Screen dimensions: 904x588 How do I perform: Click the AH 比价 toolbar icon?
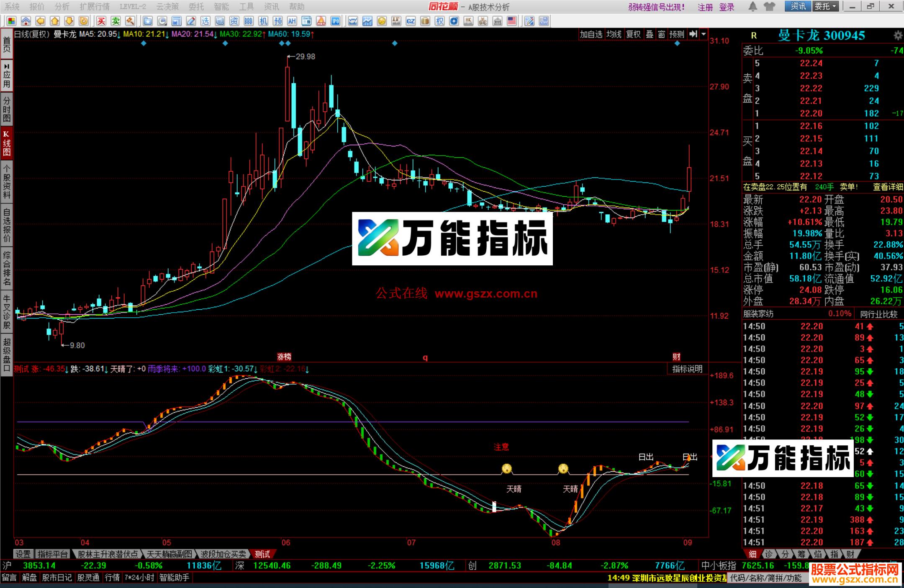click(x=292, y=21)
